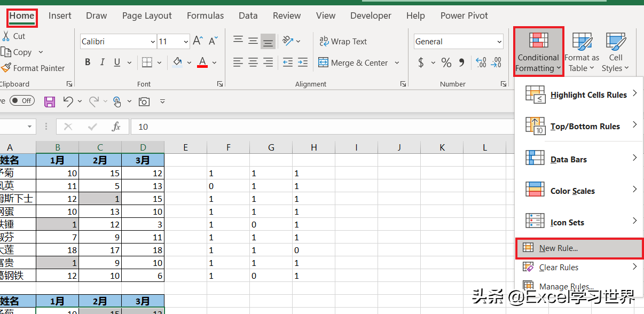Switch to the Insert tab
Viewport: 644px width, 314px height.
(60, 15)
